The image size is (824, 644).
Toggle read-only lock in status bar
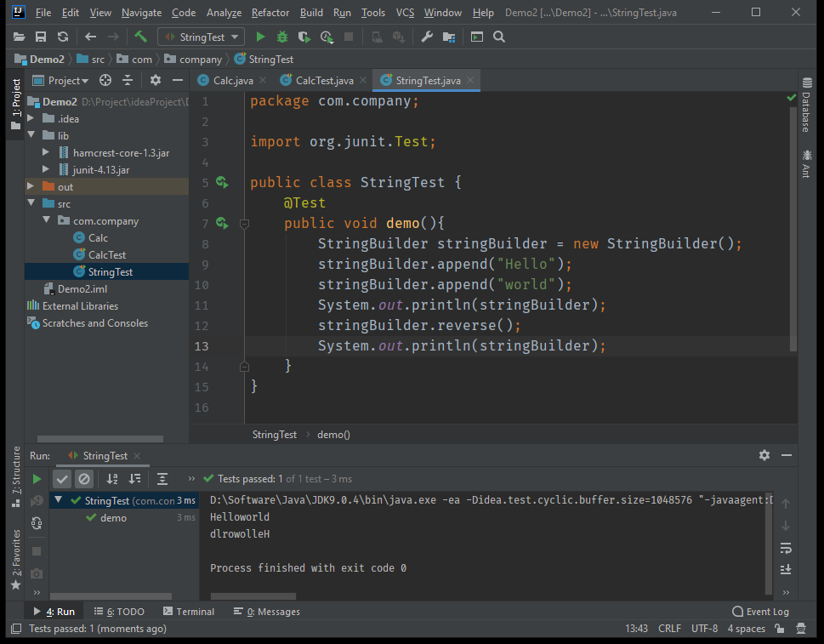[x=780, y=628]
